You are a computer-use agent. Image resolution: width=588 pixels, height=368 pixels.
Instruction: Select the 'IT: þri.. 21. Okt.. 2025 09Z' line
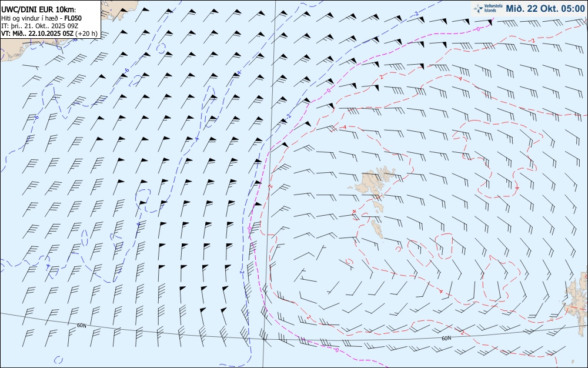coord(39,26)
